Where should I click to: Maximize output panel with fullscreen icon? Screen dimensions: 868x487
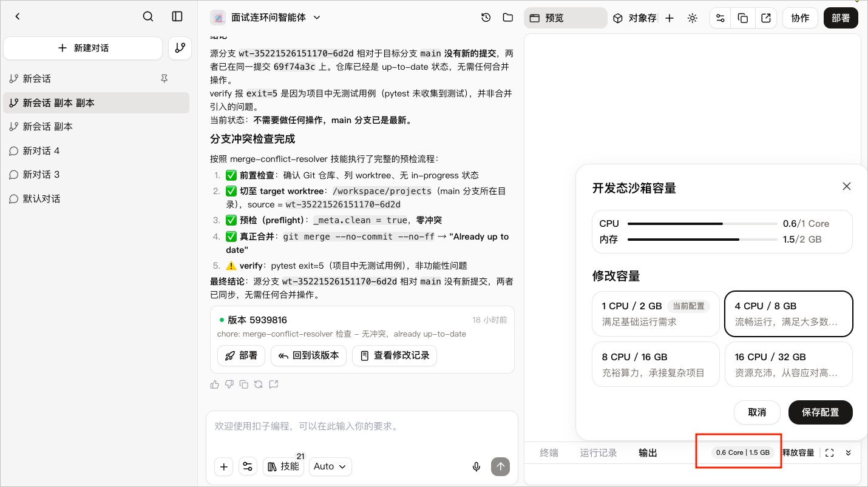pyautogui.click(x=830, y=452)
